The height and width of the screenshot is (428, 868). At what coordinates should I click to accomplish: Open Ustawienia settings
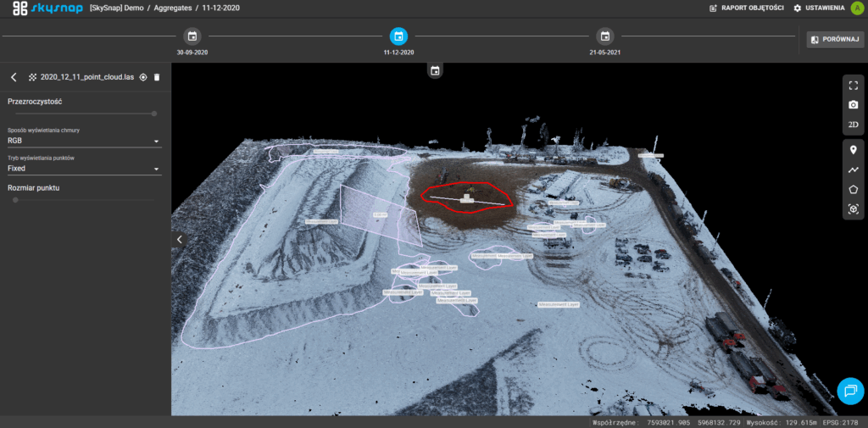(819, 8)
